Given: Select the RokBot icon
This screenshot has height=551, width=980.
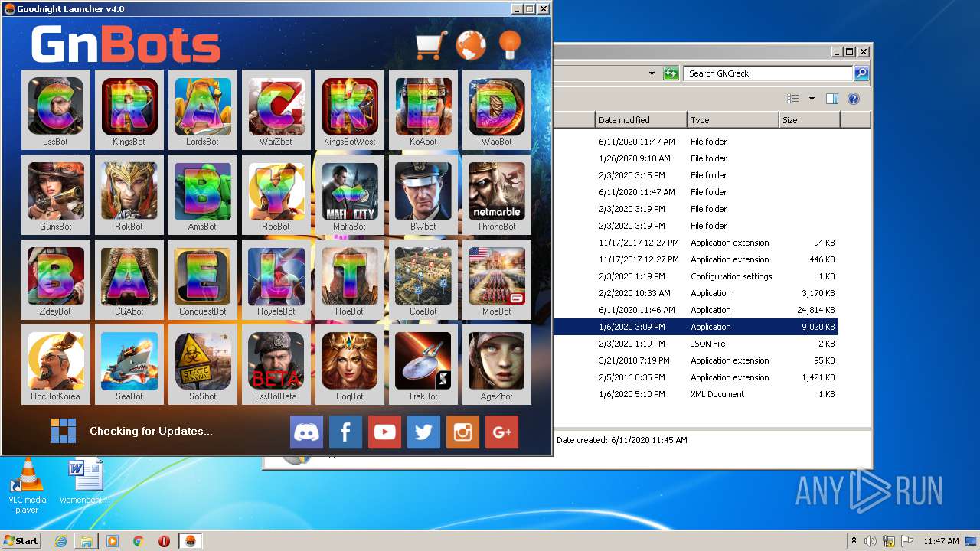Looking at the screenshot, I should 129,194.
